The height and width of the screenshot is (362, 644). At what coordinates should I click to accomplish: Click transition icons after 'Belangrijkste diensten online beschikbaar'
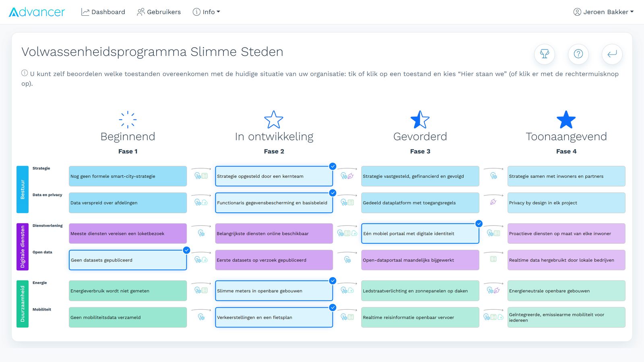[x=347, y=233]
